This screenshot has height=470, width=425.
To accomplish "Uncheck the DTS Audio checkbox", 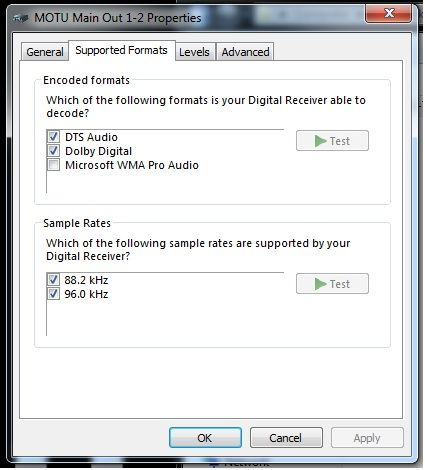I will [x=53, y=137].
